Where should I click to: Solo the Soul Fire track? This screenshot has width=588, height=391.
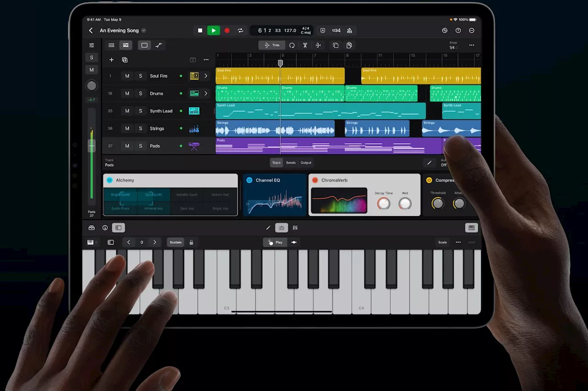[141, 76]
